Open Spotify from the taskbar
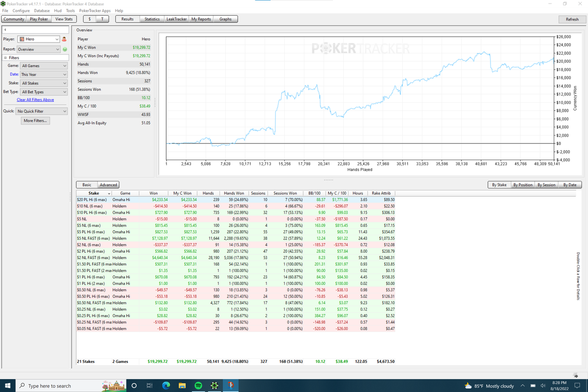This screenshot has width=588, height=392. tap(198, 386)
